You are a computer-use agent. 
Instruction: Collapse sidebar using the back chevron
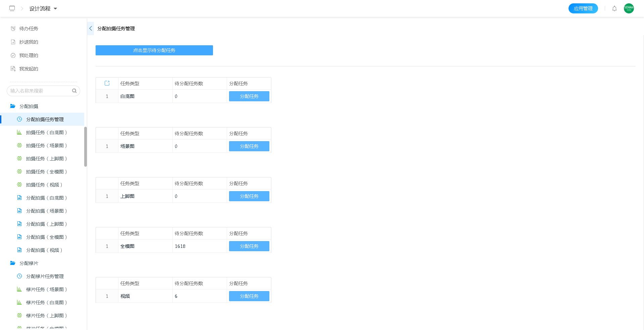tap(91, 29)
